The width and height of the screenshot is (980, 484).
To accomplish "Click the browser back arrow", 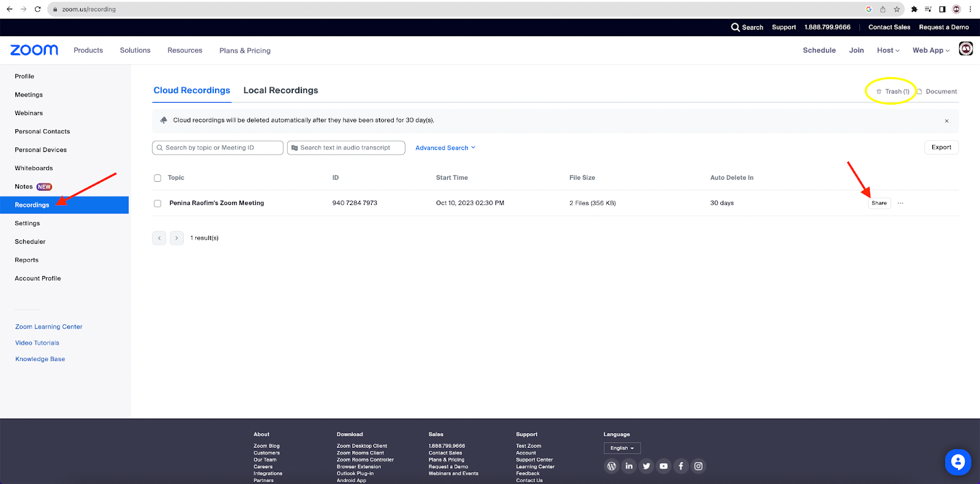I will (9, 9).
